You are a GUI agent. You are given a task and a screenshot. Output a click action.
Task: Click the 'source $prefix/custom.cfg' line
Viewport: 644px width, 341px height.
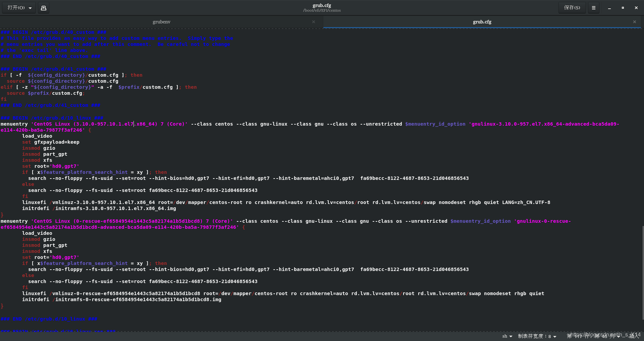pos(46,93)
